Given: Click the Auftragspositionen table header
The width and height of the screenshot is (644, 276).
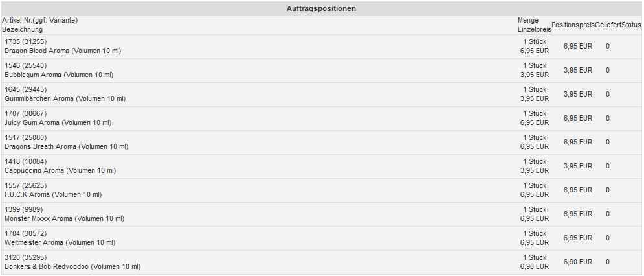Looking at the screenshot, I should 321,8.
